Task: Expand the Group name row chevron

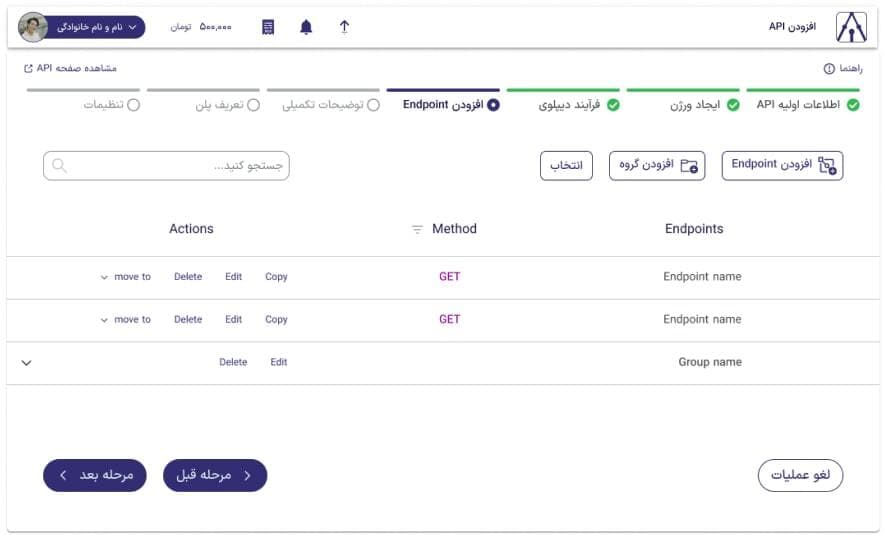Action: point(27,363)
